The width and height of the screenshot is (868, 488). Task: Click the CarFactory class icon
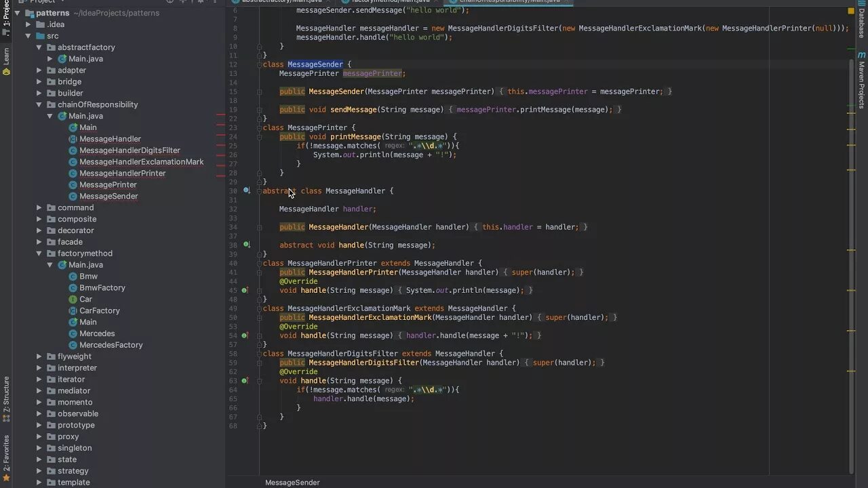pyautogui.click(x=73, y=311)
